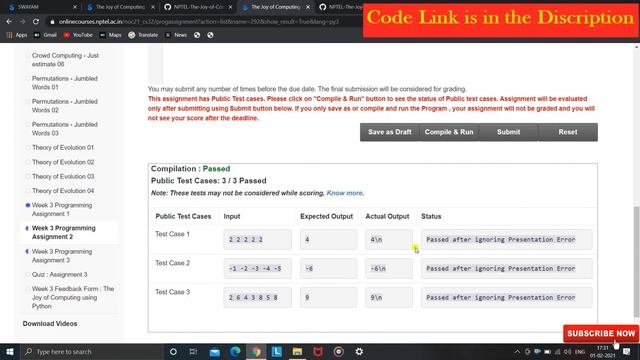
Task: Open the volume control in system tray
Action: point(567,351)
